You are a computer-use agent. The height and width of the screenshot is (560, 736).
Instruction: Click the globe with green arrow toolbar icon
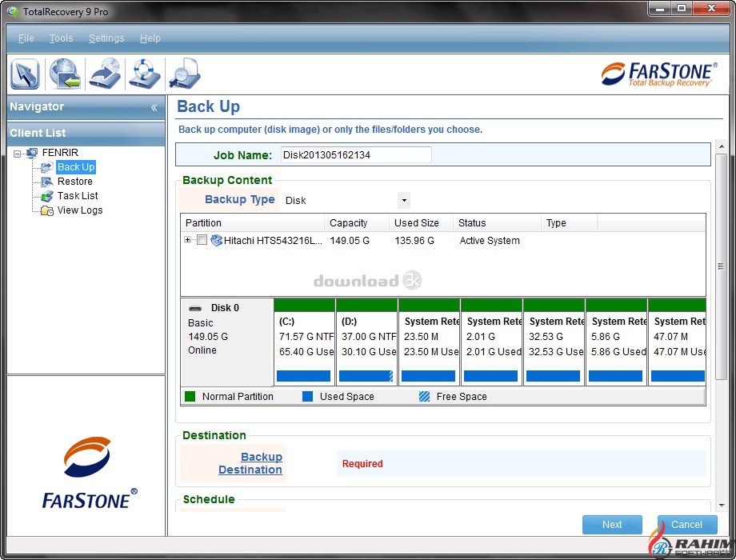tap(65, 74)
